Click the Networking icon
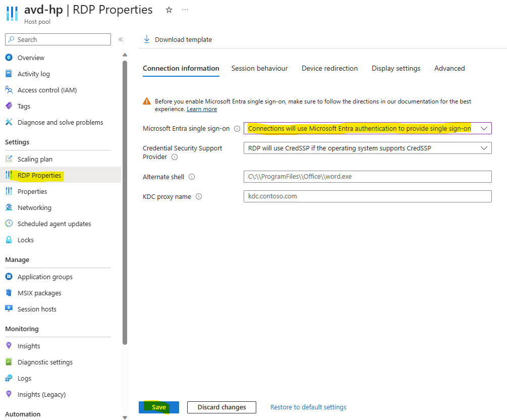507x420 pixels. pos(9,207)
